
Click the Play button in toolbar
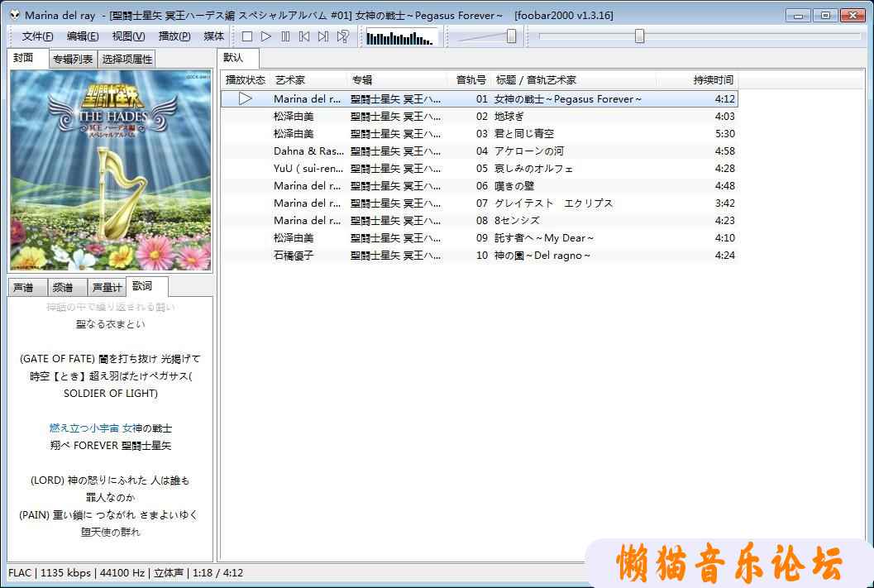point(266,36)
